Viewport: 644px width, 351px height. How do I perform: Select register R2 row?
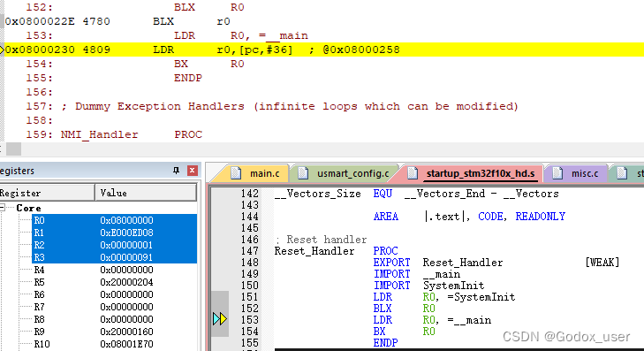pos(115,245)
